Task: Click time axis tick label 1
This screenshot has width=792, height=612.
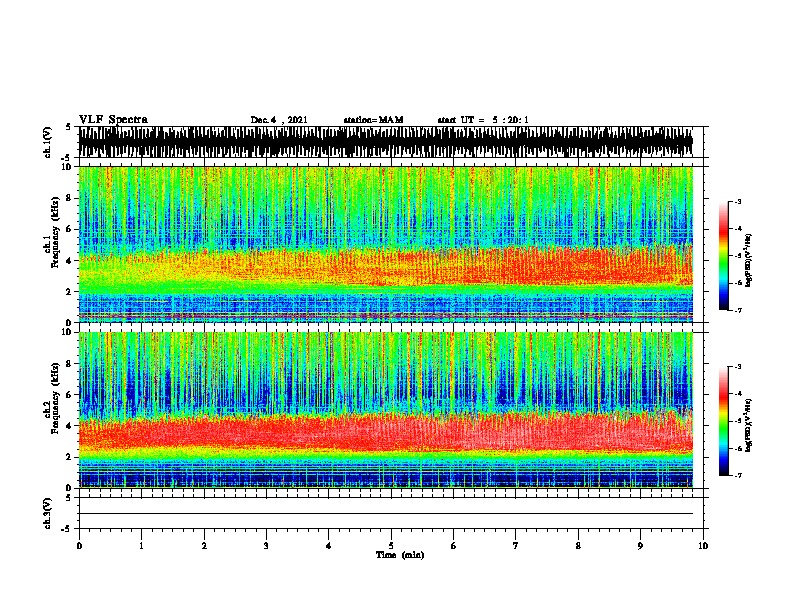Action: point(141,546)
